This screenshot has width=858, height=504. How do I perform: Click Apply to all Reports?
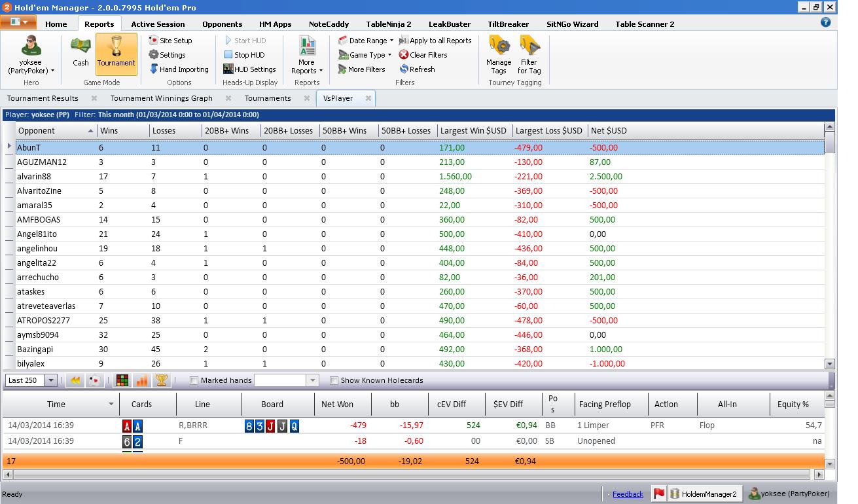(x=435, y=41)
